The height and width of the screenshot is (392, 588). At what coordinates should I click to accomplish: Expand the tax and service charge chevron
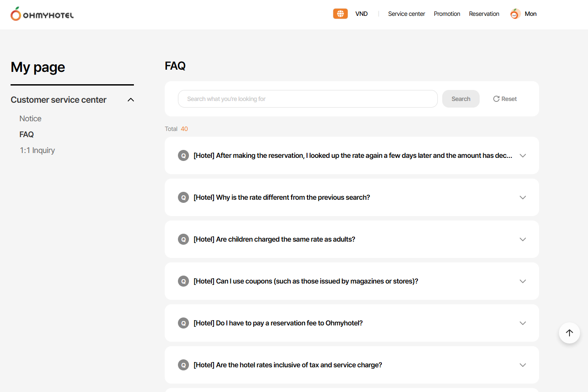[x=523, y=365]
